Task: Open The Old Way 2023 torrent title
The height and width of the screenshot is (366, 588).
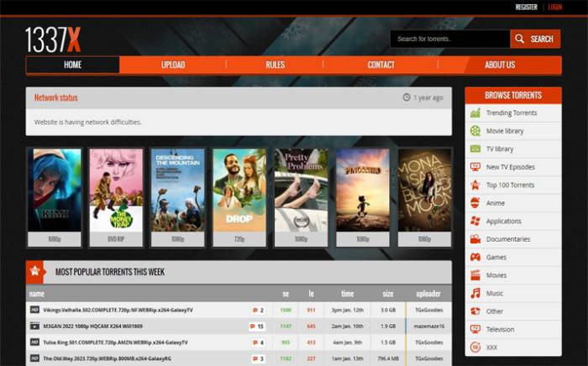Action: coord(107,358)
